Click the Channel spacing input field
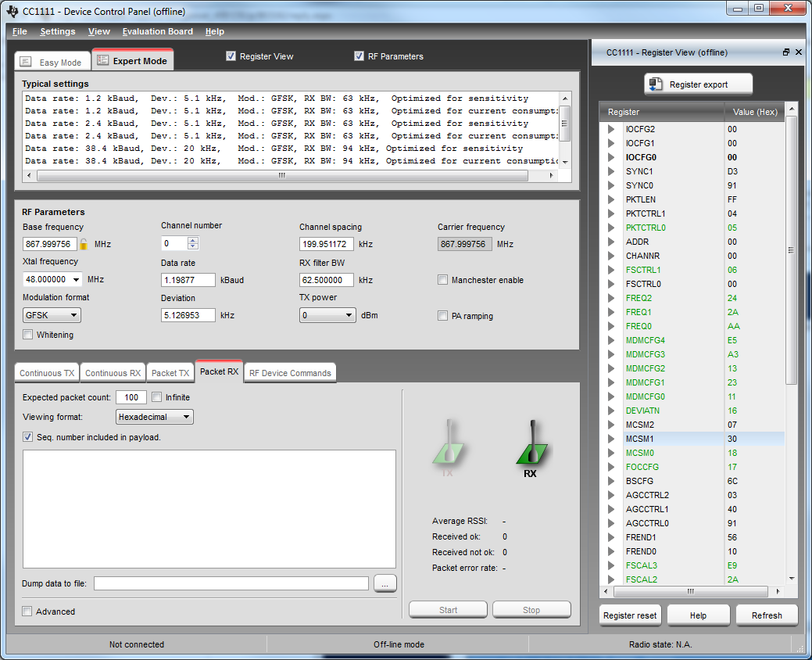812x660 pixels. (326, 244)
